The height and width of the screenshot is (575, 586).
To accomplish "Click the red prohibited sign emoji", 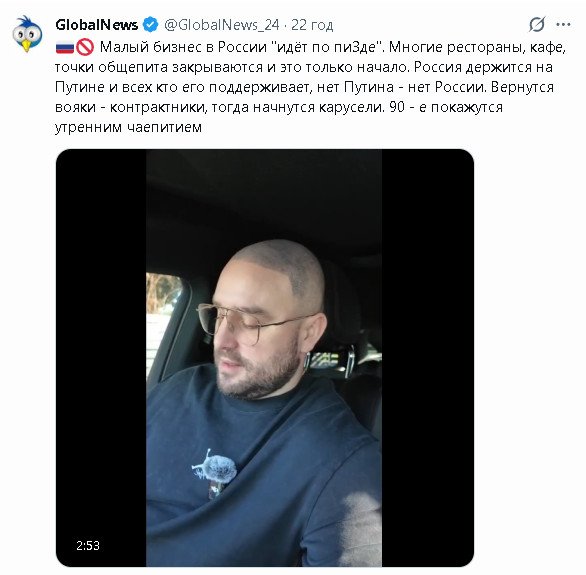I will [85, 47].
